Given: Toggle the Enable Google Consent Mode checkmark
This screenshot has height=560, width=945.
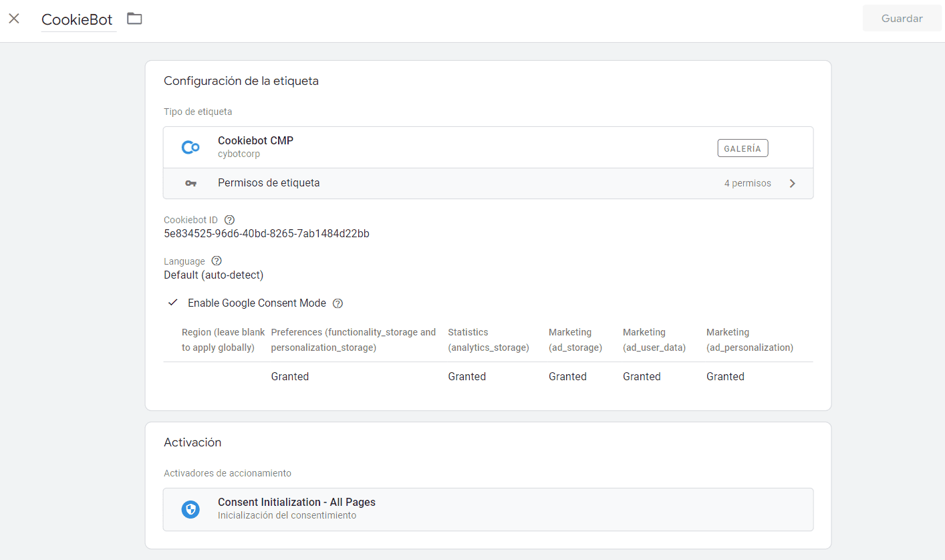Looking at the screenshot, I should [x=173, y=303].
